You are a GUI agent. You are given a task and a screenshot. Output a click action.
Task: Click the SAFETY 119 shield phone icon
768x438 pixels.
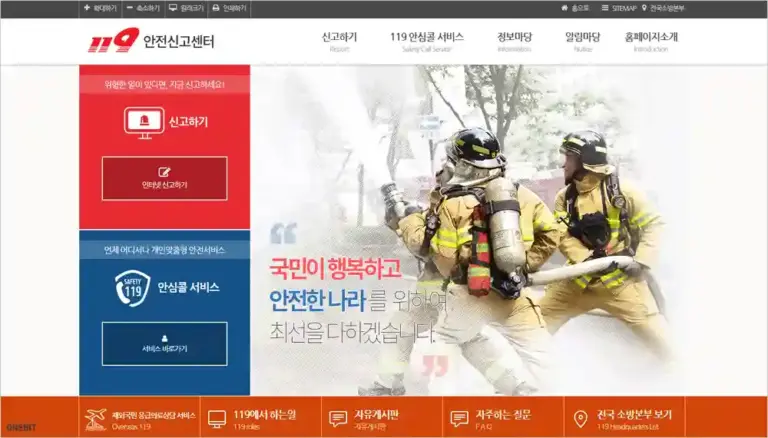[x=133, y=288]
